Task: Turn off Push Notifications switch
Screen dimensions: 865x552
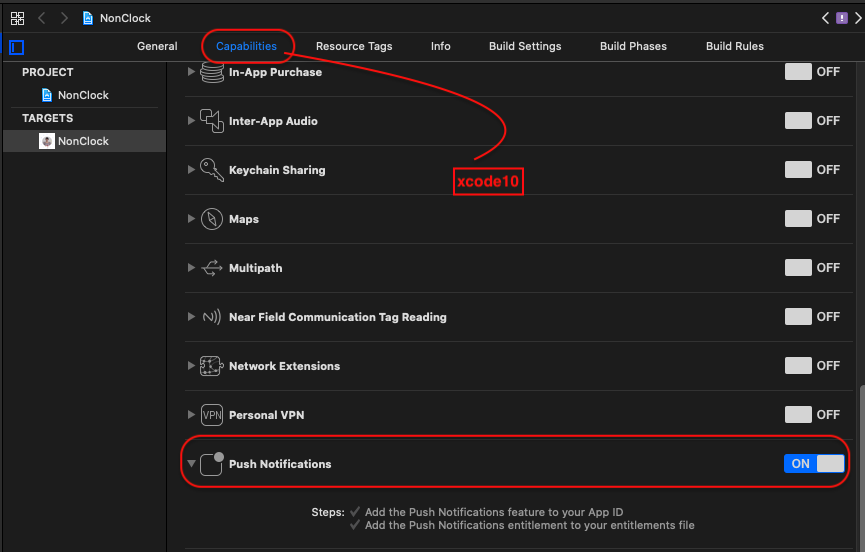Action: (x=814, y=463)
